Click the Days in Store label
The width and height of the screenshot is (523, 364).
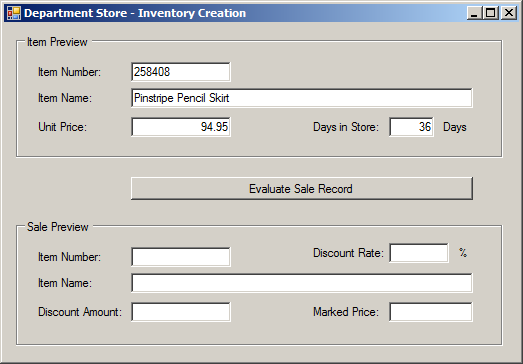tap(346, 127)
